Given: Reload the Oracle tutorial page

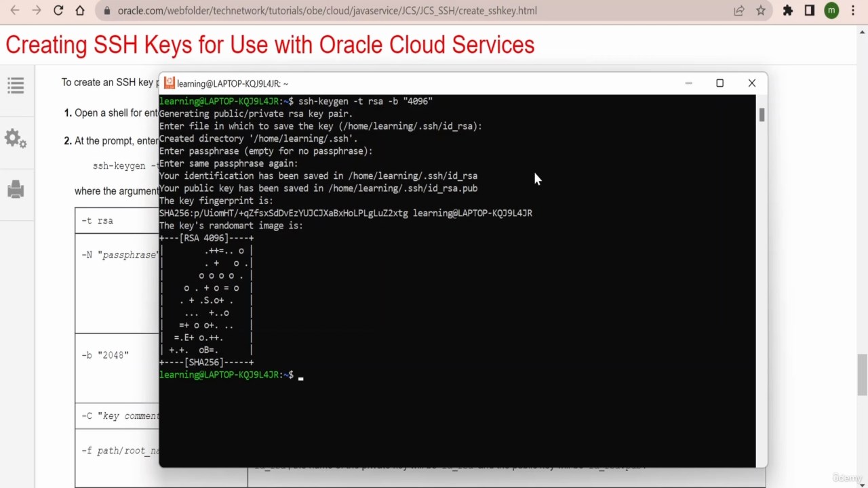Looking at the screenshot, I should [58, 11].
